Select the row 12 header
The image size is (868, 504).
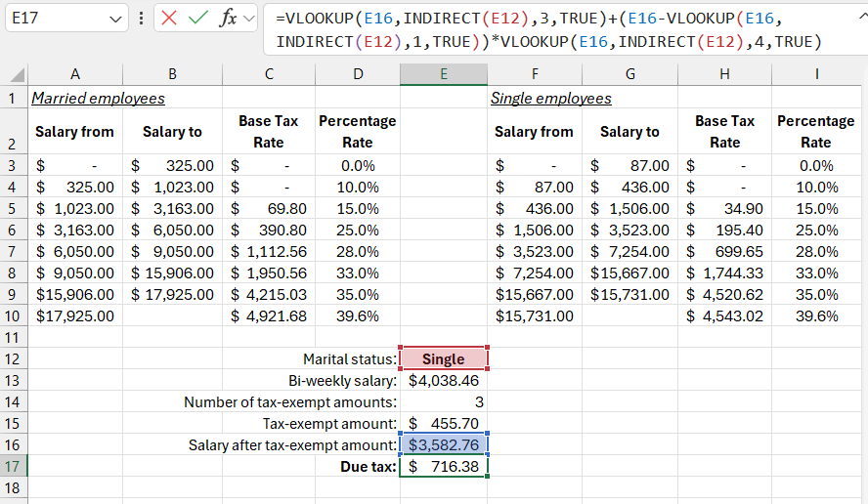[x=13, y=358]
